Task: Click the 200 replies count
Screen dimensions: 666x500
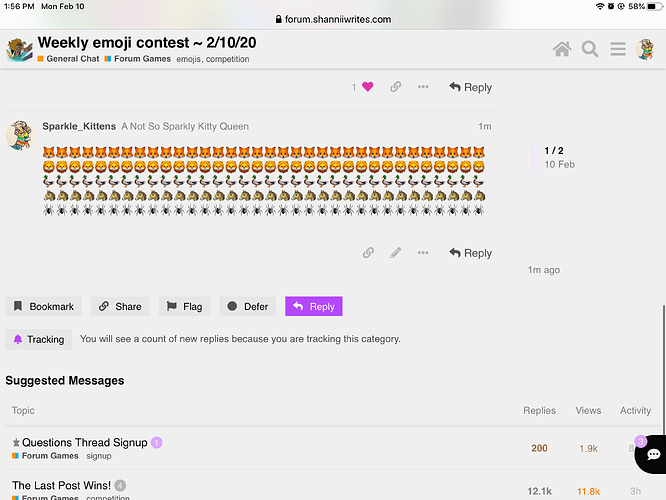Action: (539, 448)
